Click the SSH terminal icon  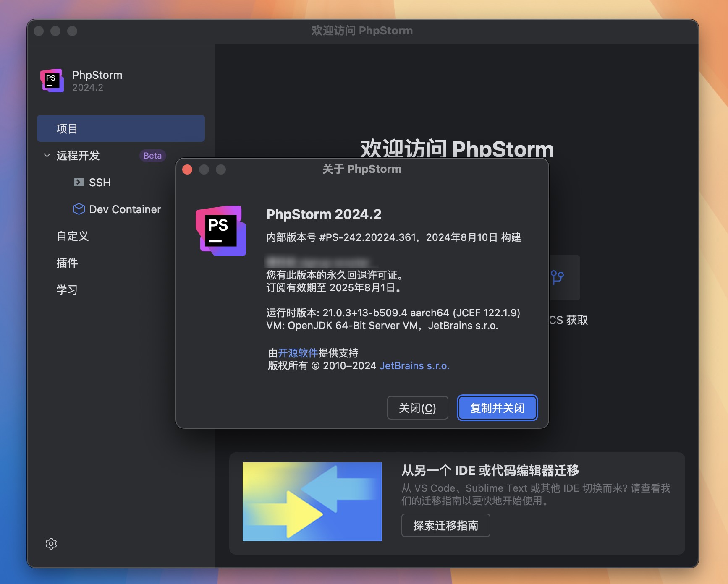pos(79,182)
